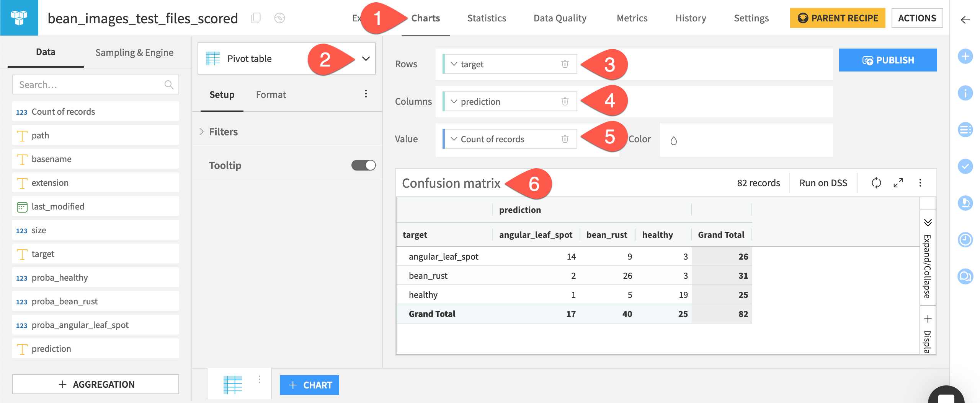Switch to the Statistics tab
The image size is (980, 403).
[486, 18]
